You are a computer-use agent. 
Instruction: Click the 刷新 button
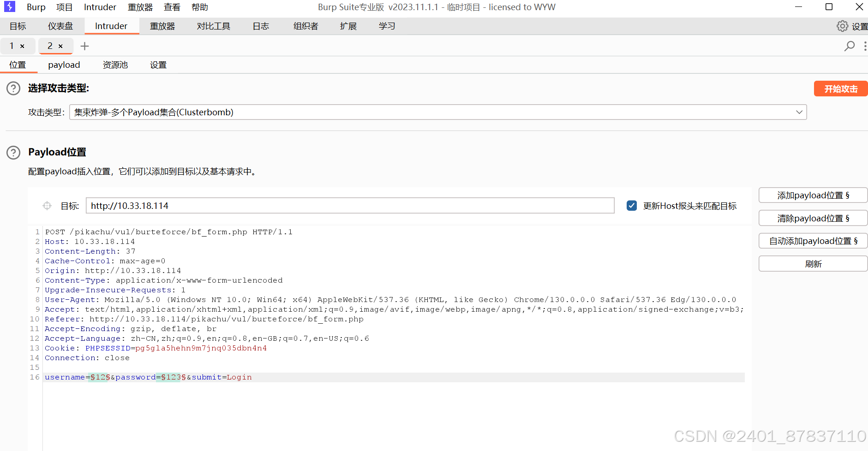point(813,264)
